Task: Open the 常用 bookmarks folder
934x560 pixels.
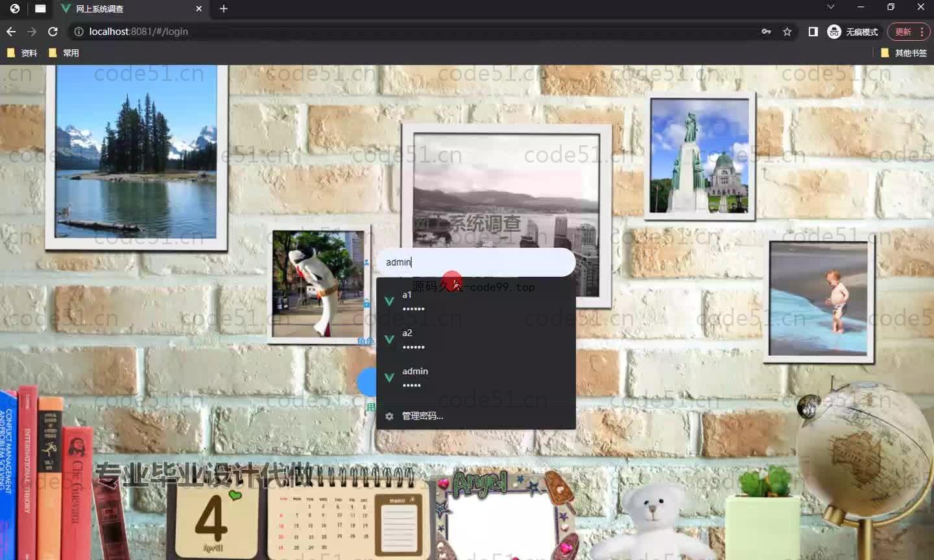Action: [64, 53]
